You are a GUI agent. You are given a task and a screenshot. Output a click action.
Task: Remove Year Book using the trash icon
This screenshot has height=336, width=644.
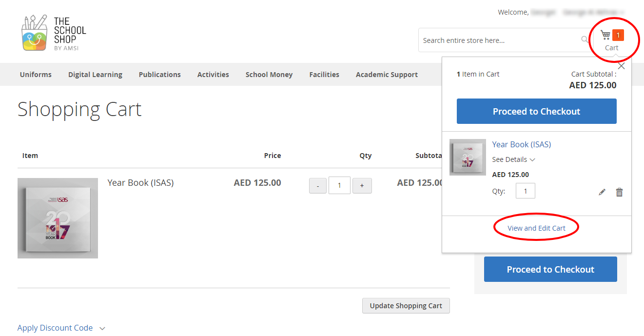pos(619,192)
